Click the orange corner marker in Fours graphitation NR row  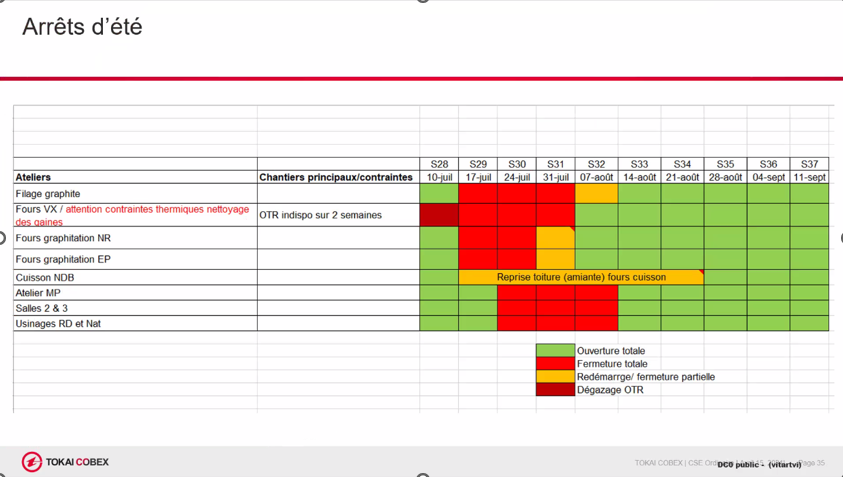(572, 230)
